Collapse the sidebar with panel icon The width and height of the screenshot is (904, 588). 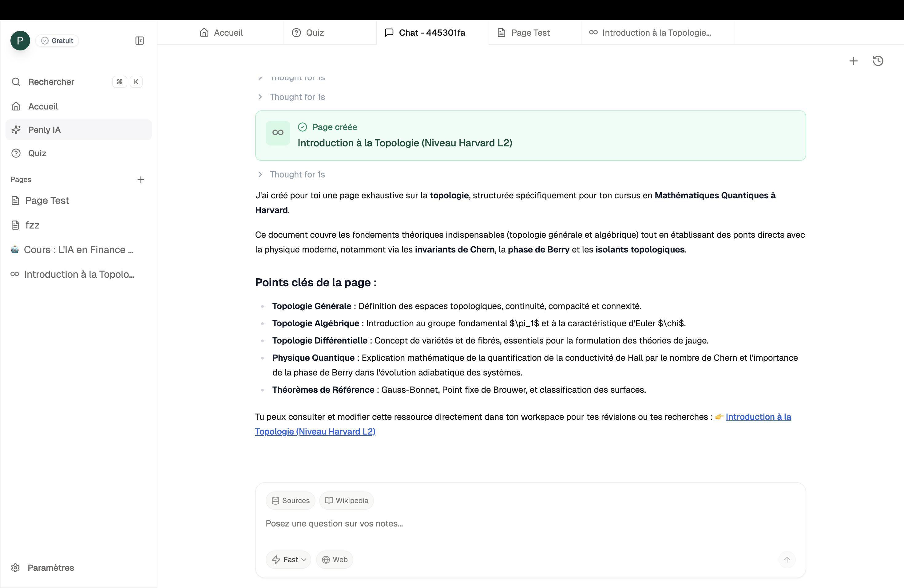click(x=139, y=41)
